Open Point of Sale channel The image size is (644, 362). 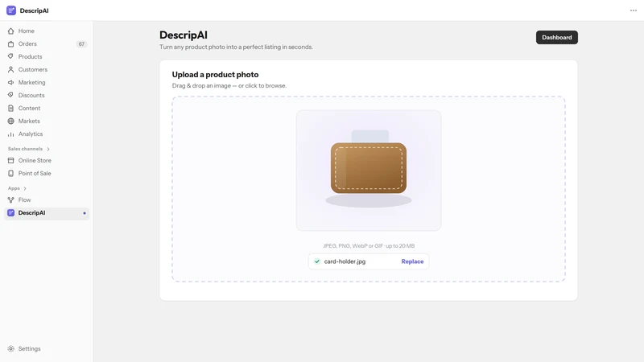(47, 174)
